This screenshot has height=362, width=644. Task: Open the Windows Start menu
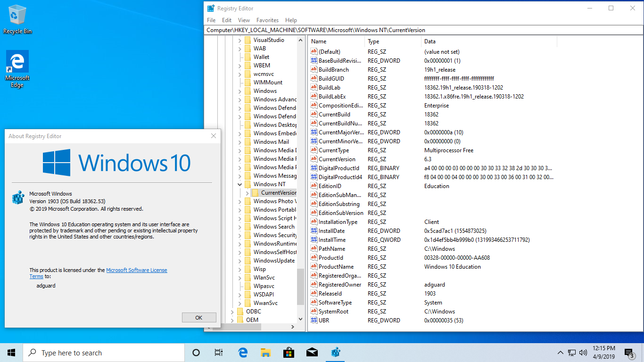[11, 353]
